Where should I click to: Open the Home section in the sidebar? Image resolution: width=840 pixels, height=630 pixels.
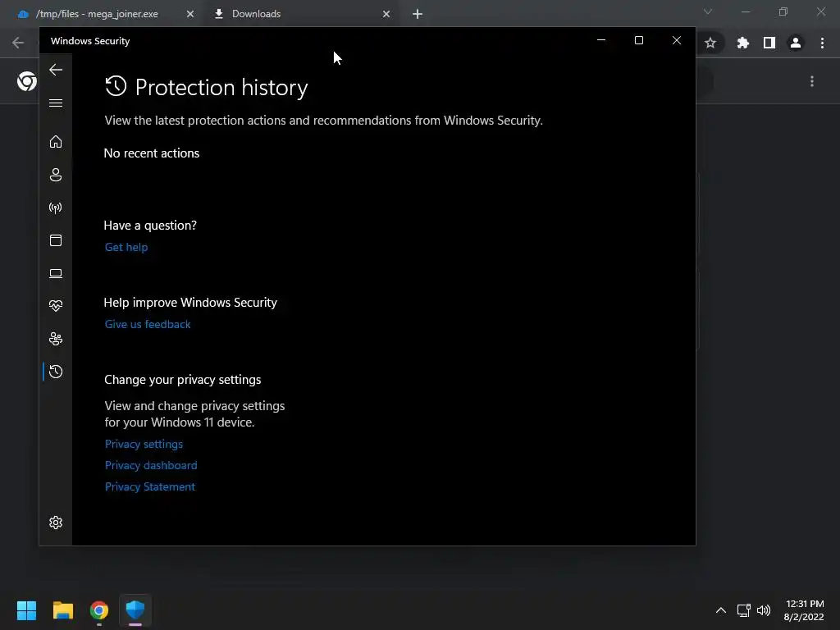56,141
